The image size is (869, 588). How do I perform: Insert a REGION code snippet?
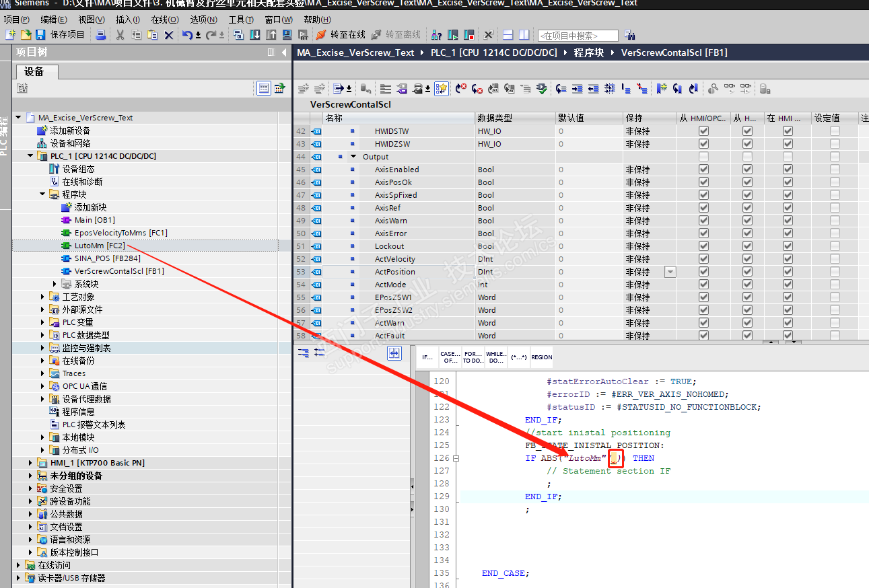pyautogui.click(x=541, y=357)
